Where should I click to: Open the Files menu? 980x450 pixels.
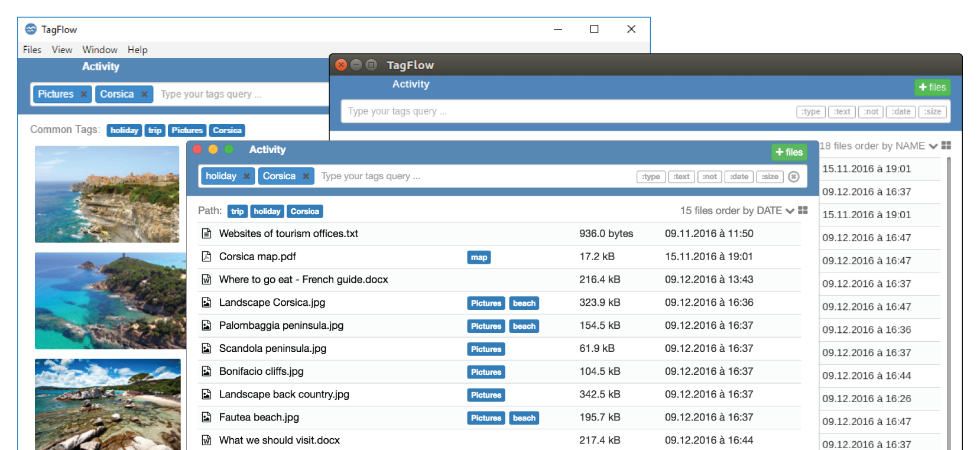32,50
